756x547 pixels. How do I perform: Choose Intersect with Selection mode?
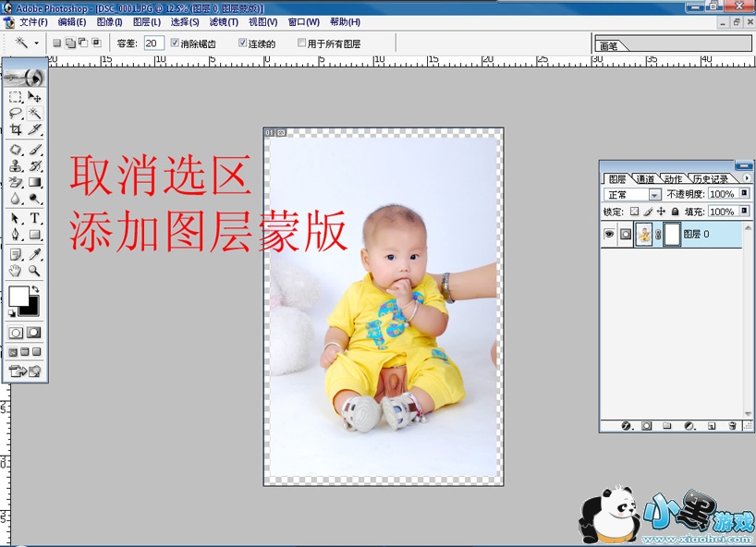(96, 43)
